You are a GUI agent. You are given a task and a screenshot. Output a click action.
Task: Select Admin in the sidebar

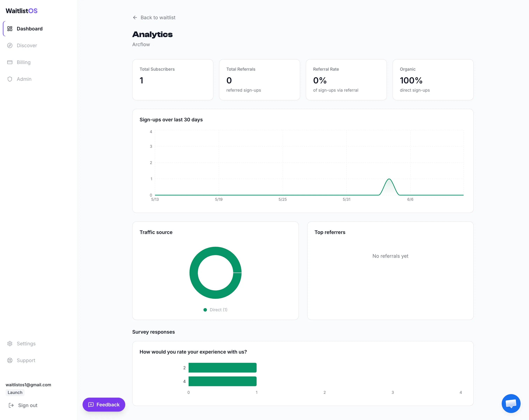tap(38, 79)
